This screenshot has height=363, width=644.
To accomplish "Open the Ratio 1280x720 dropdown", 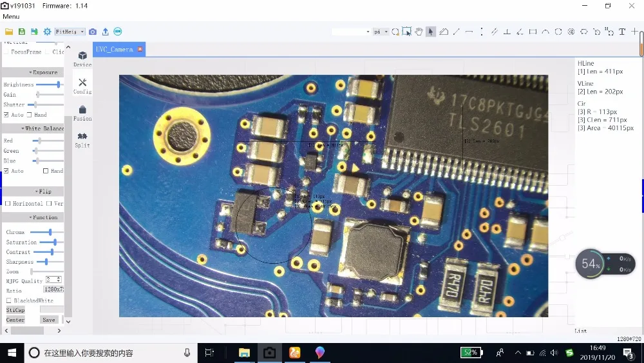I will pos(53,289).
